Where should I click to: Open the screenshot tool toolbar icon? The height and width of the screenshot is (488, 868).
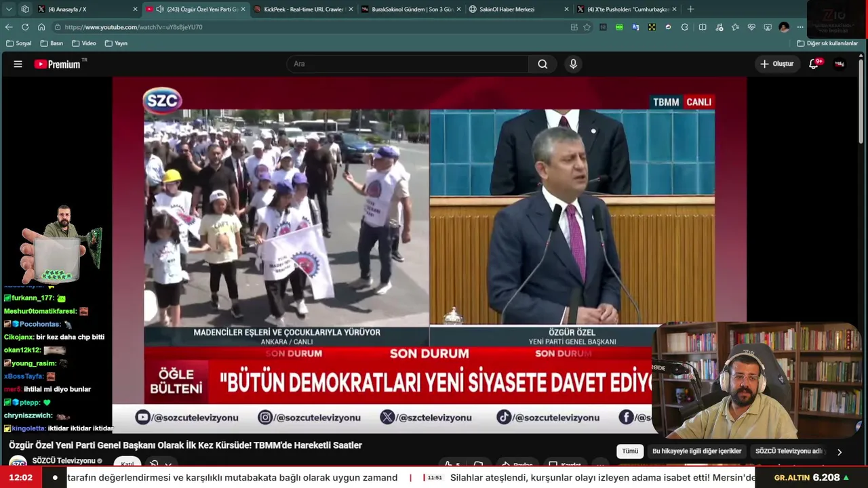click(768, 27)
